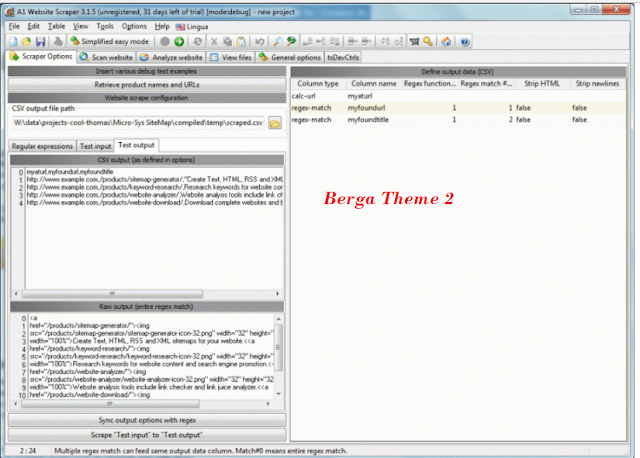
Task: Open the Edit menu
Action: click(33, 27)
